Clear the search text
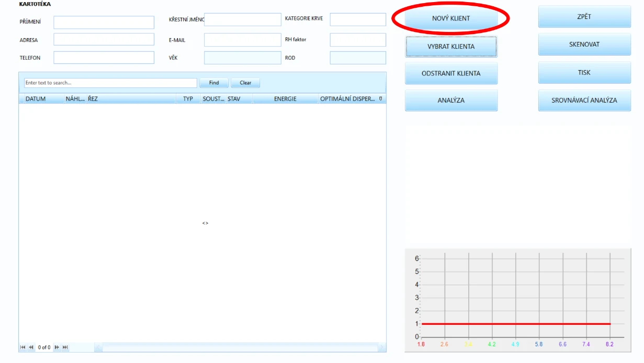The image size is (644, 363). 245,83
